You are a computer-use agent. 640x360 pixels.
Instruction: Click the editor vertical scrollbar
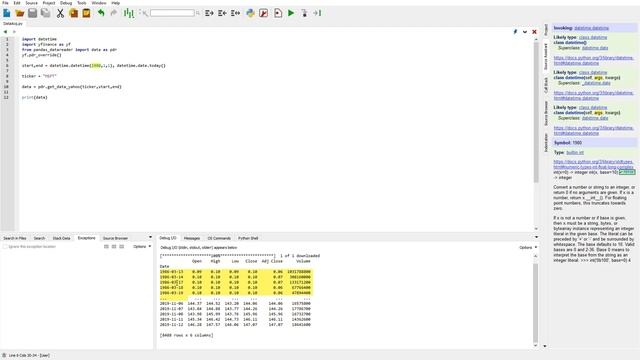pos(536,112)
